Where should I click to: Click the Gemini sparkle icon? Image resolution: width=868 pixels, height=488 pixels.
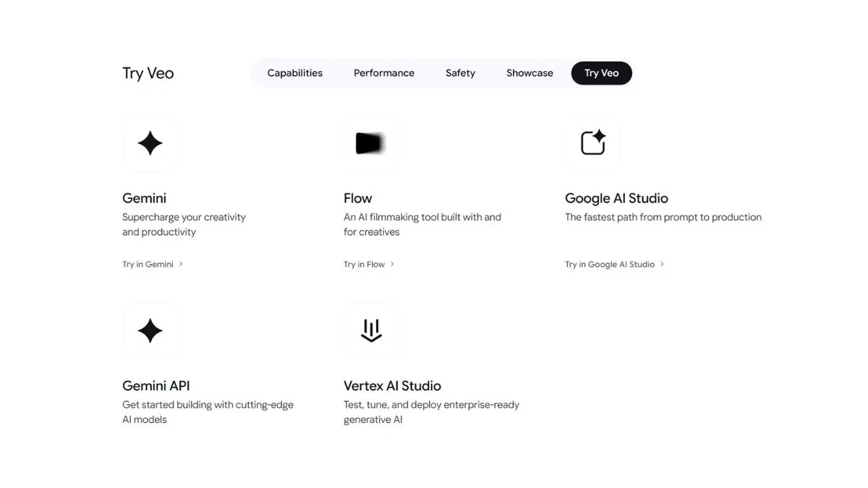150,143
